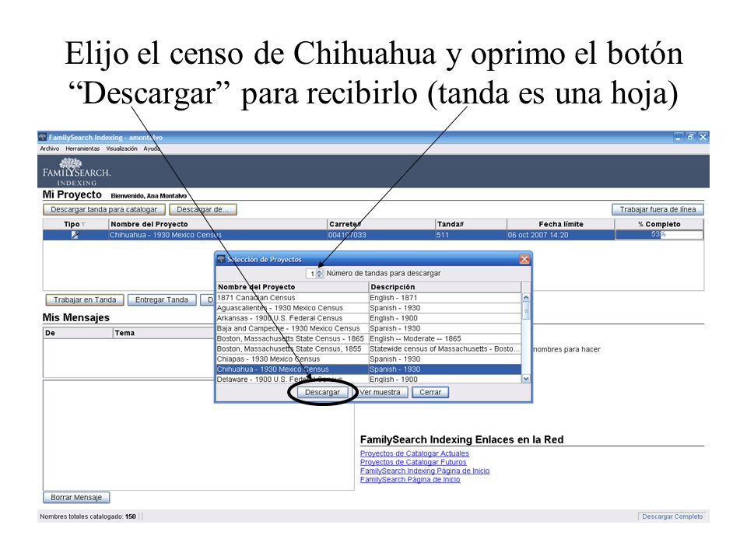Click the Fecha límite column header
747x560 pixels.
coord(560,224)
